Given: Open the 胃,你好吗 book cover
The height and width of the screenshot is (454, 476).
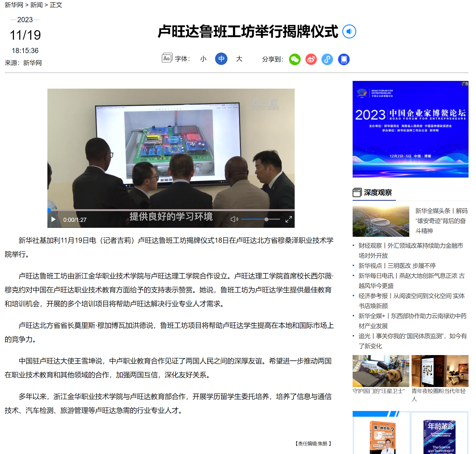Looking at the screenshot, I should coord(382,437).
